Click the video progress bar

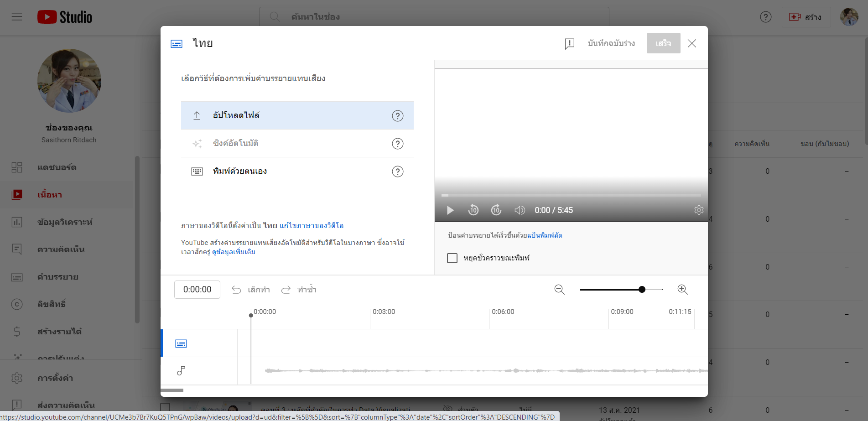tap(571, 195)
